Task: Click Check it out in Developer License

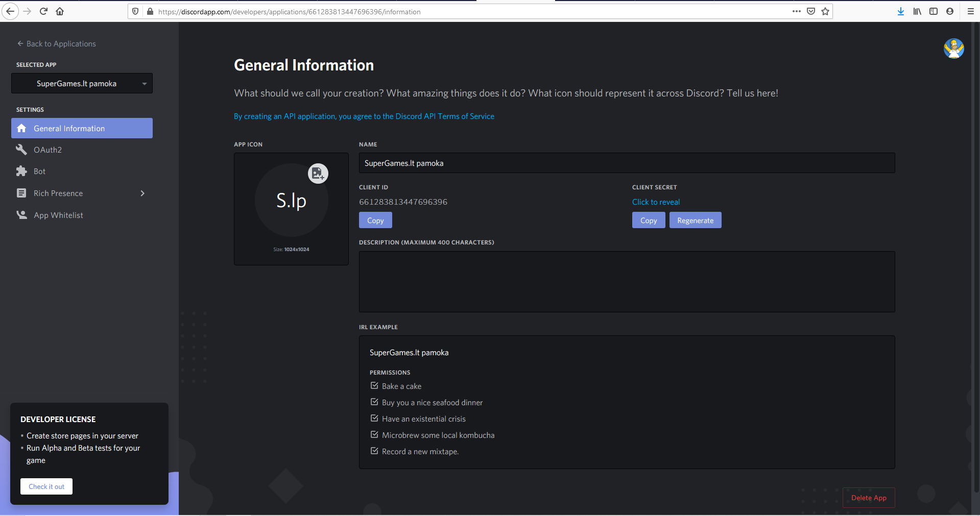Action: click(x=46, y=486)
